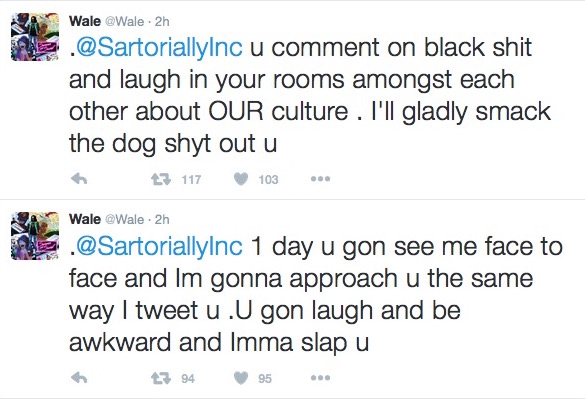Click Wale's avatar on first tweet
585x399 pixels.
coord(35,37)
